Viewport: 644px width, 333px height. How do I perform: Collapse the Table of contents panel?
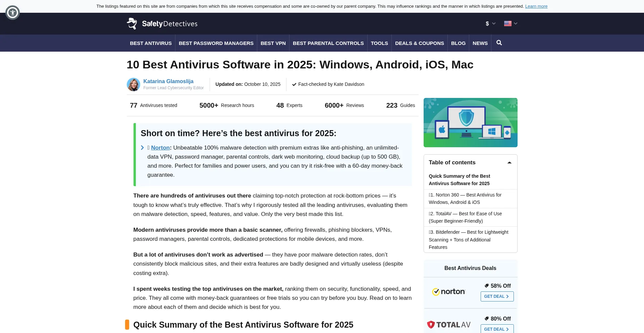[509, 163]
